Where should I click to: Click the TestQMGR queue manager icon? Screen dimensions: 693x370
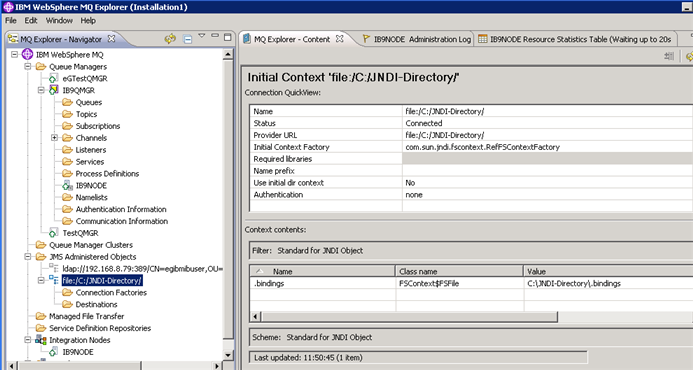pos(53,233)
